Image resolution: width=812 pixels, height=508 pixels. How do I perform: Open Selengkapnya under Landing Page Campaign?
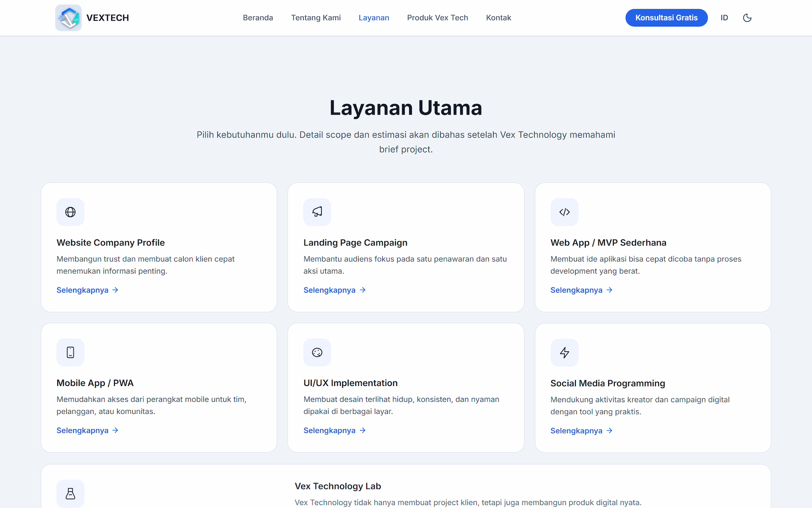pyautogui.click(x=335, y=290)
